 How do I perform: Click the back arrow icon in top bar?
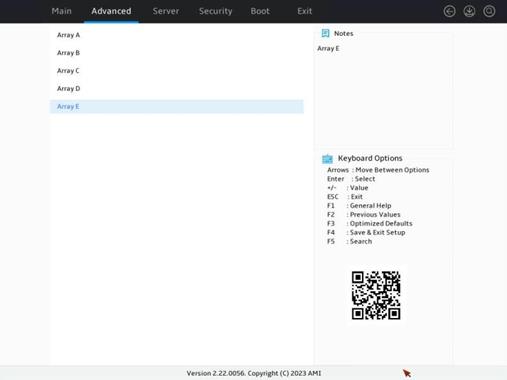pyautogui.click(x=449, y=11)
